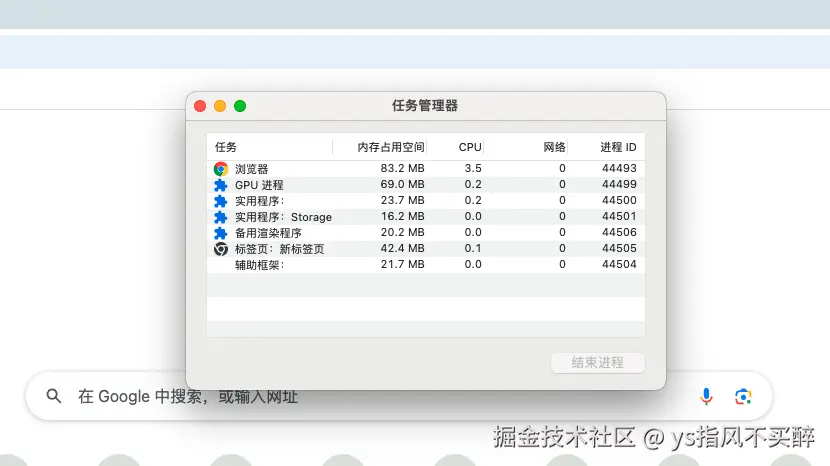The image size is (830, 466).
Task: Minimize 任务管理器 with the yellow button
Action: [x=220, y=106]
